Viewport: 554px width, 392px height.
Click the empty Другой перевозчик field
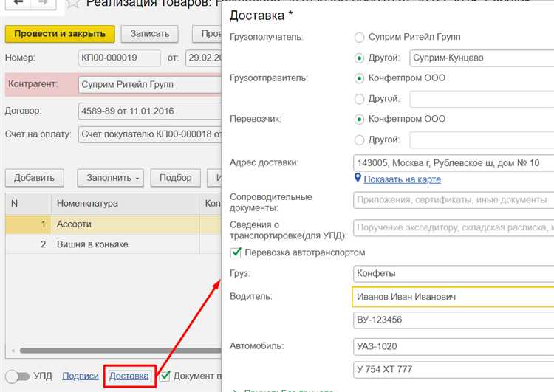pyautogui.click(x=482, y=140)
